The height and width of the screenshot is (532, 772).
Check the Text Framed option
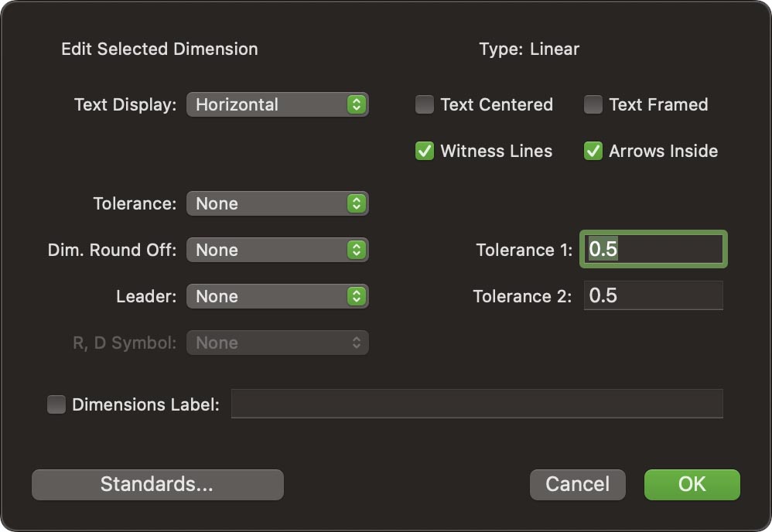593,104
